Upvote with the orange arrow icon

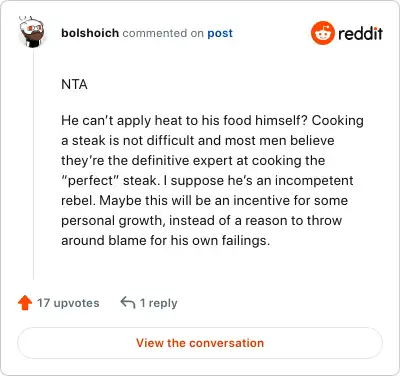pyautogui.click(x=25, y=303)
